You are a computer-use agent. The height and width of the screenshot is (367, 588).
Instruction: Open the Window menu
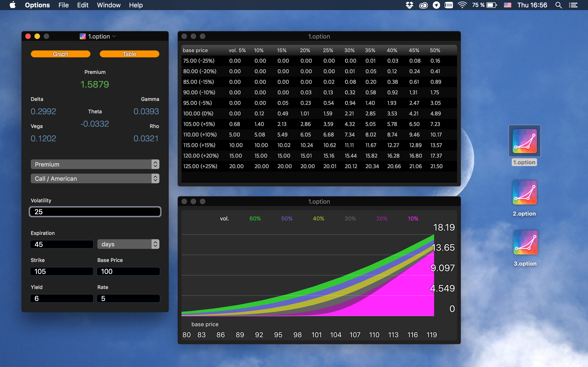[109, 5]
